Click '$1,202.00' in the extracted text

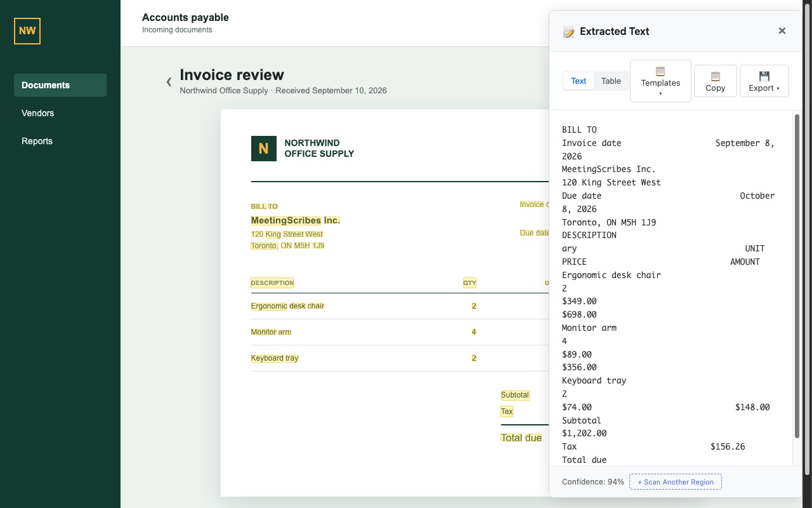pyautogui.click(x=584, y=434)
